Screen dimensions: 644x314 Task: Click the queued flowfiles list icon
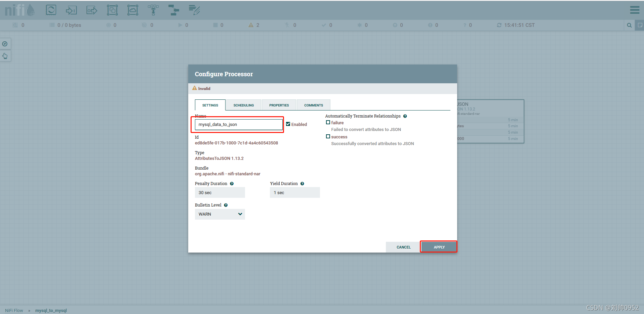pos(52,25)
